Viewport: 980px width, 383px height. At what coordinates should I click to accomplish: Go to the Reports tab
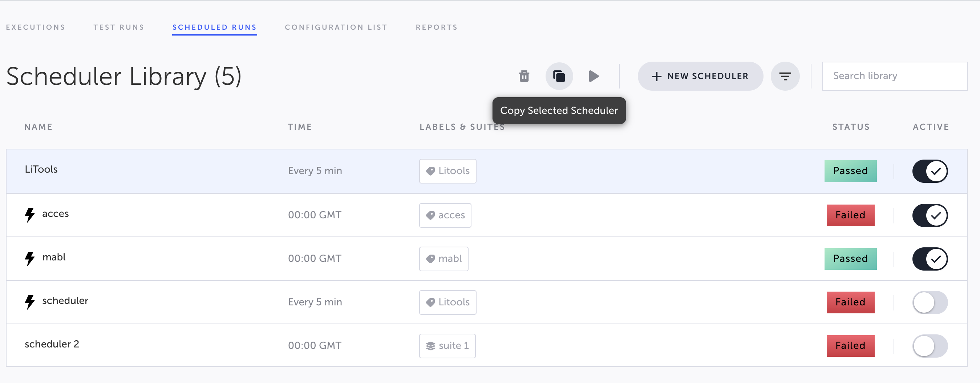pyautogui.click(x=436, y=27)
